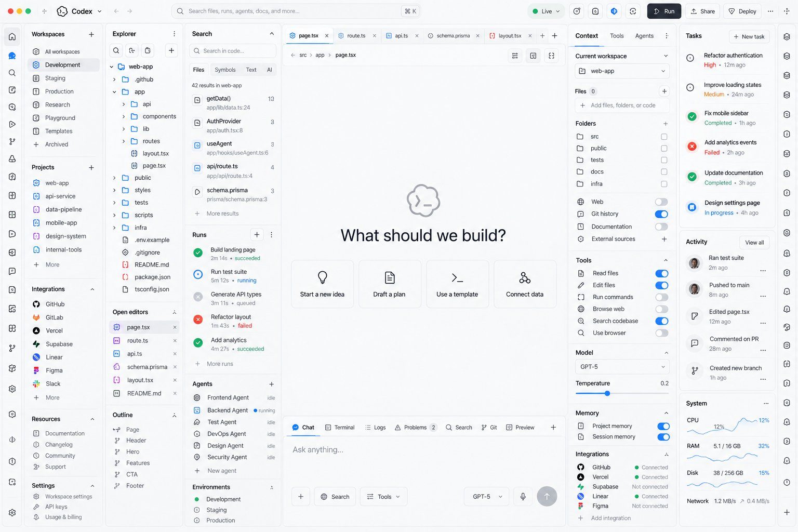Screen dimensions: 798x532
Task: Adjust the Temperature slider handle
Action: (x=607, y=393)
